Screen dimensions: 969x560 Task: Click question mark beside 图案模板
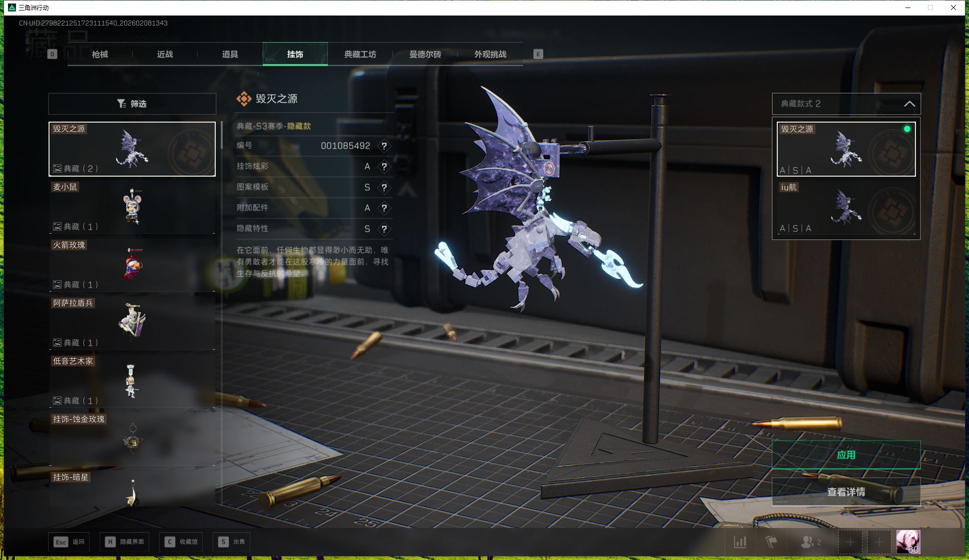pos(384,188)
